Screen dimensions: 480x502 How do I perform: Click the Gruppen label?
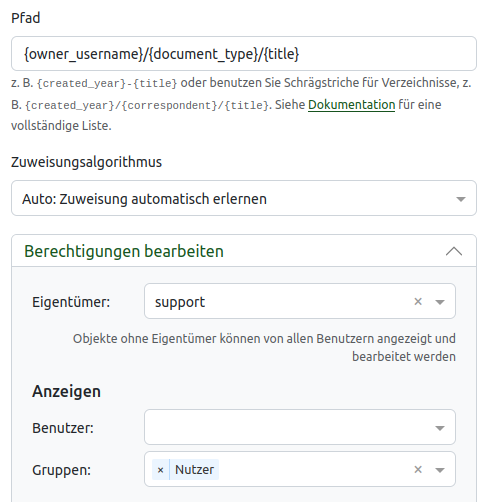point(62,470)
